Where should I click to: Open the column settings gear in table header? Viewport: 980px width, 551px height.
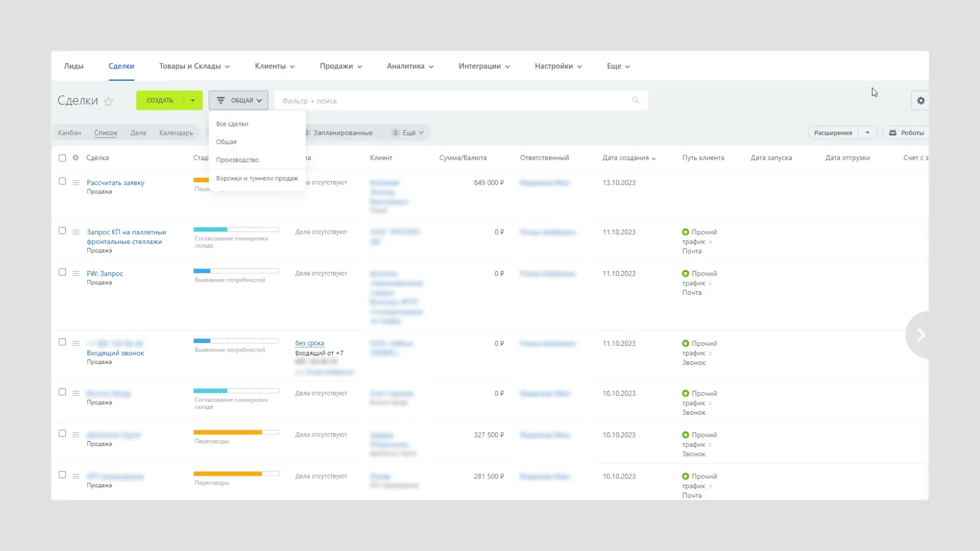click(x=76, y=158)
